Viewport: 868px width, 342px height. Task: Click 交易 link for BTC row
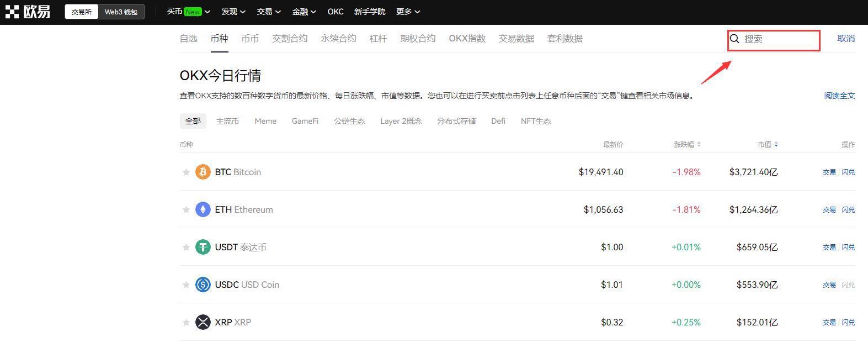[829, 172]
